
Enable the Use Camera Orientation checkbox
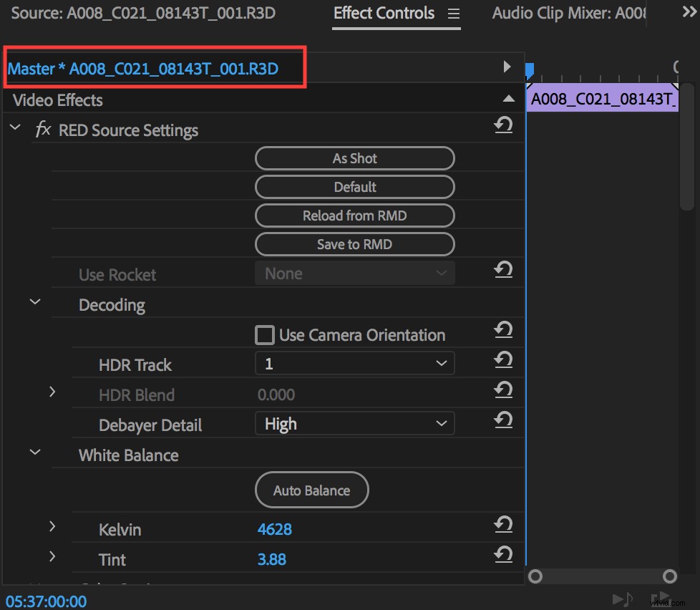coord(265,334)
